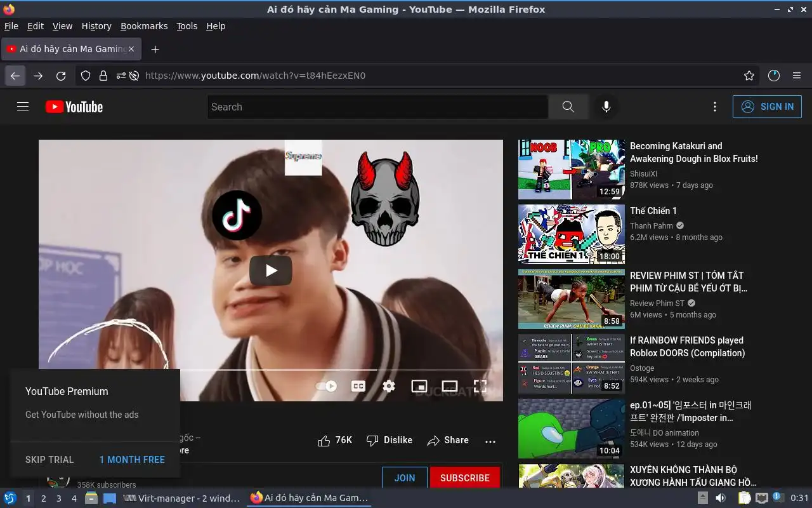Viewport: 812px width, 508px height.
Task: Play the video with center play button
Action: 271,271
